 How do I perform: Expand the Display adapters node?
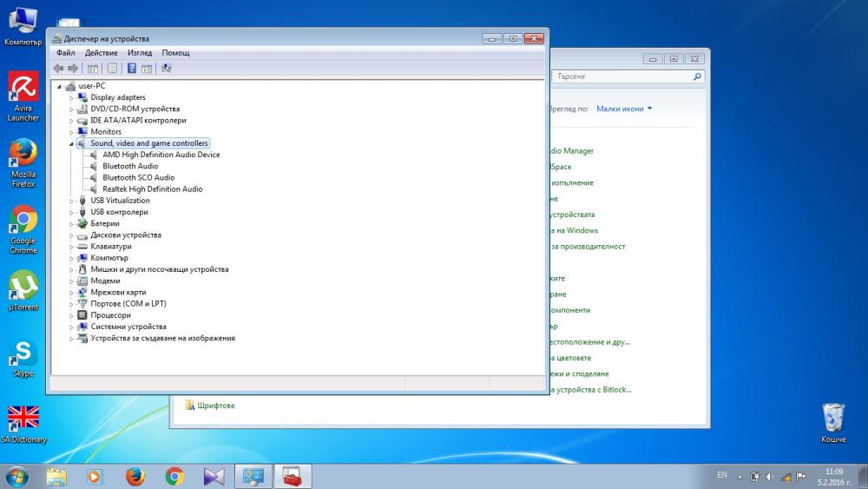pos(71,98)
